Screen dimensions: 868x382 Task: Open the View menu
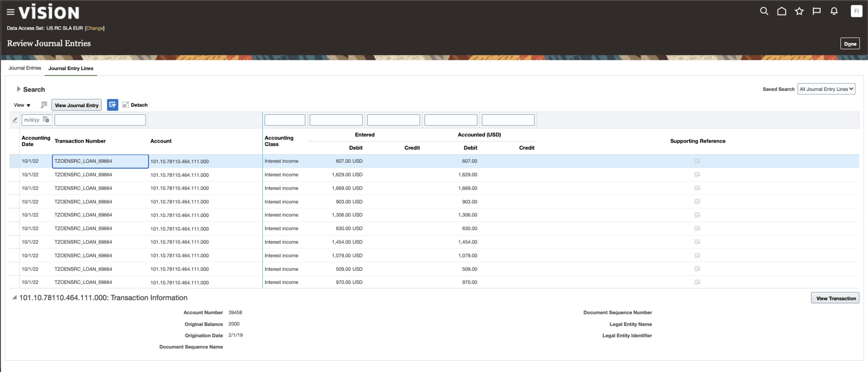pyautogui.click(x=21, y=105)
